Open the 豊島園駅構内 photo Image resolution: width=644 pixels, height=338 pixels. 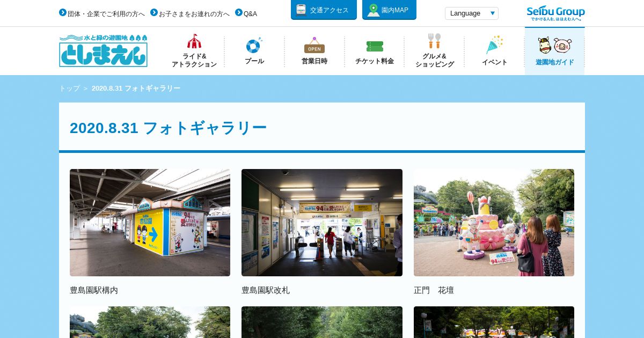(150, 223)
